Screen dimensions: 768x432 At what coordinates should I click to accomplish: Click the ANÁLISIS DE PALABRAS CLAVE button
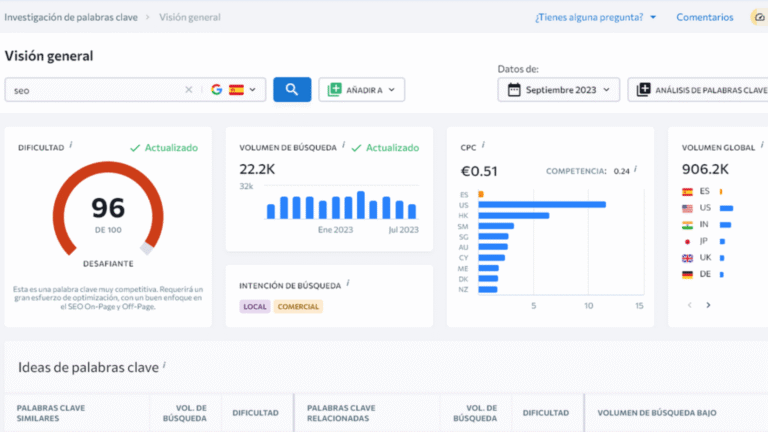point(700,90)
